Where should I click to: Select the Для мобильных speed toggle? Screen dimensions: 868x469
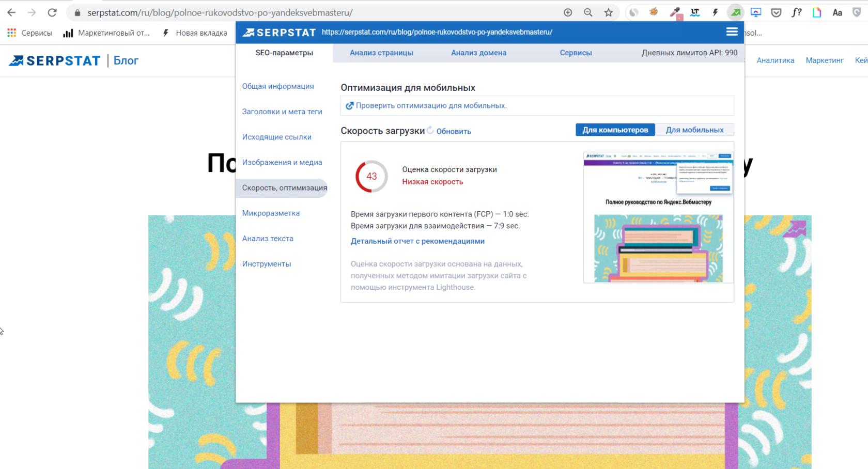click(x=694, y=130)
